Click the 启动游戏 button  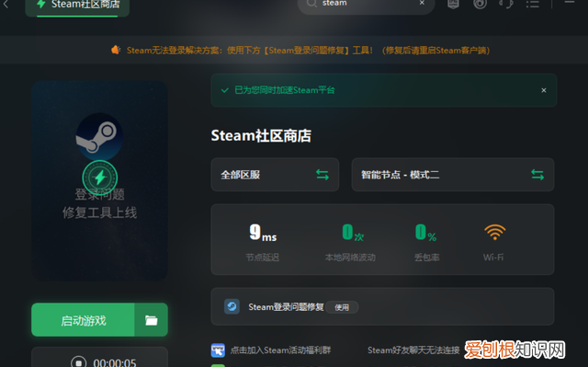point(83,320)
